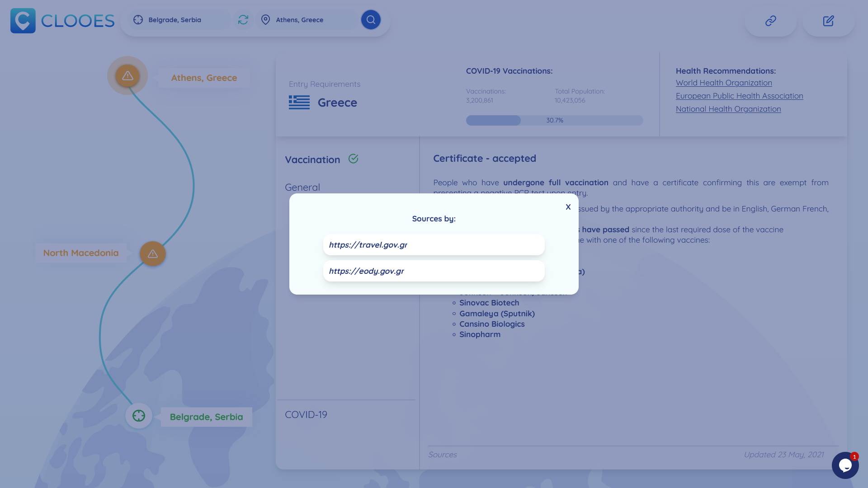Click the blue search magnifier button
Viewport: 868px width, 488px height.
tap(371, 20)
